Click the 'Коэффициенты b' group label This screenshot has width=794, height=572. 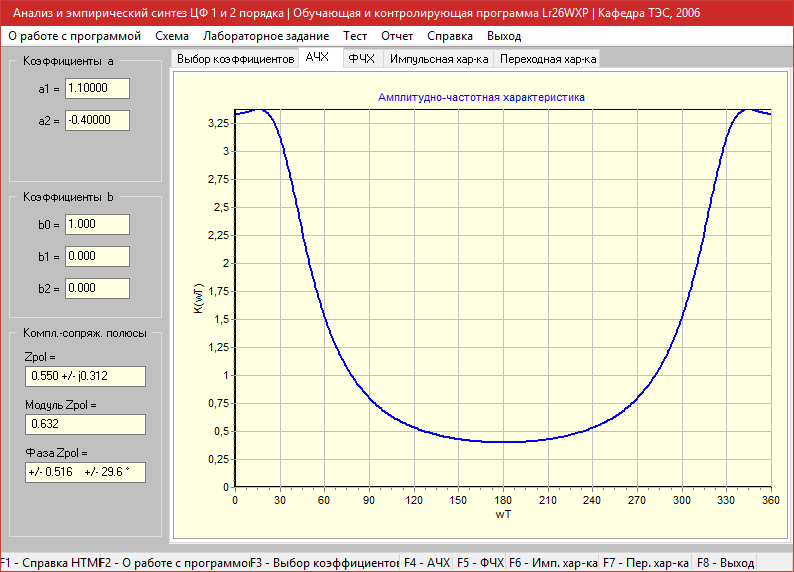(x=68, y=197)
